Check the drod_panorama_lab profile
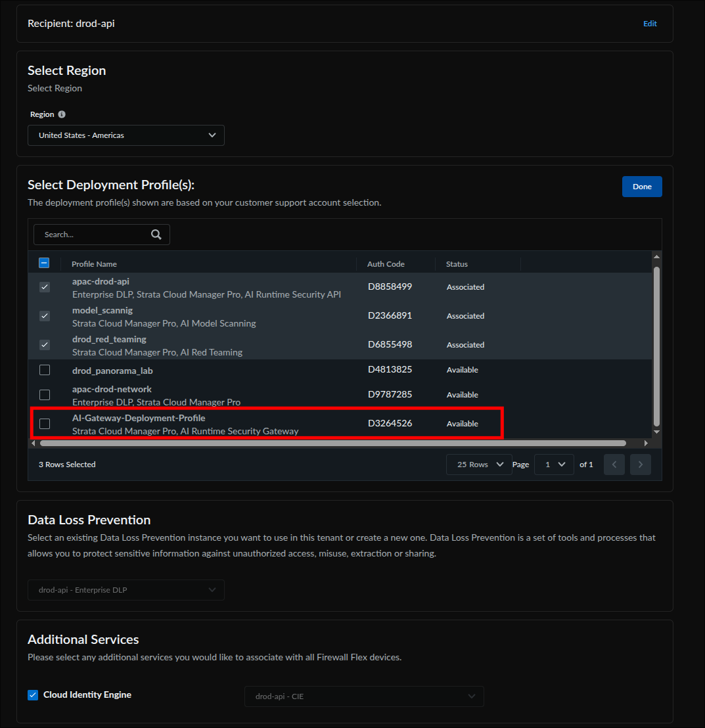The width and height of the screenshot is (705, 728). (x=45, y=370)
